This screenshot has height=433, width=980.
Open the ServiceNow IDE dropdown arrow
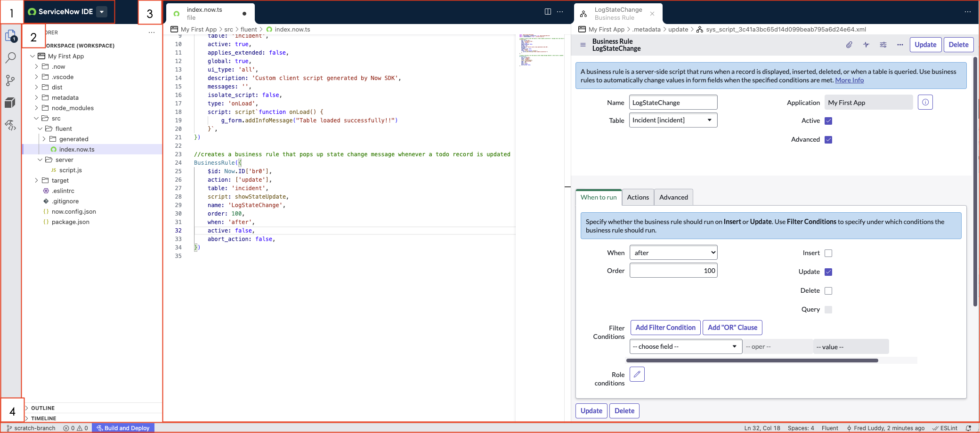[102, 12]
